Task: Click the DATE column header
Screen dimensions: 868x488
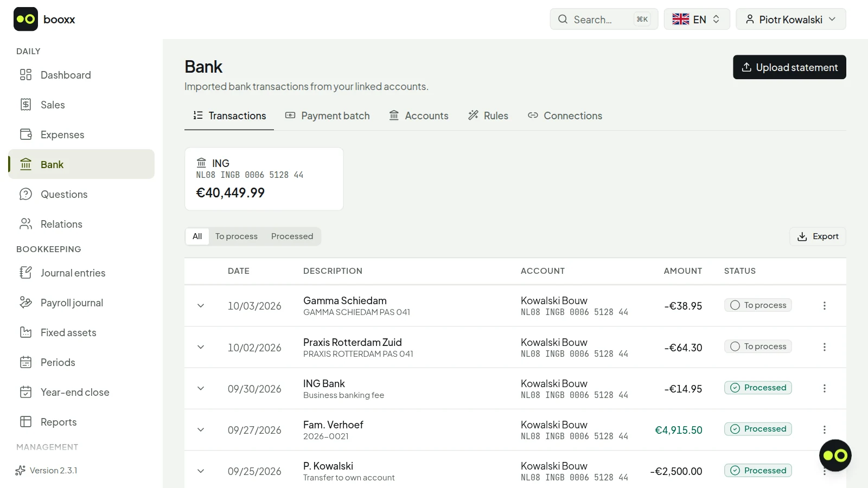Action: (x=239, y=271)
